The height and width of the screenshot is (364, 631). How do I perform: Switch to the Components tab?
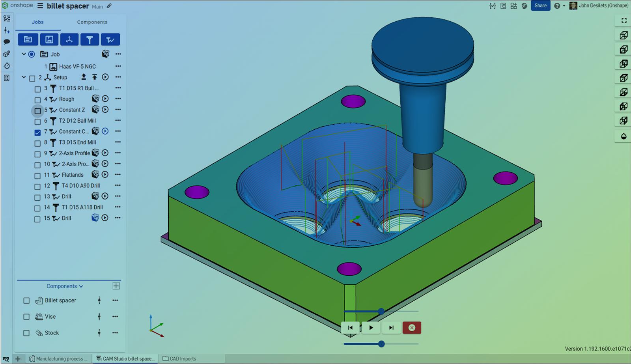(x=92, y=22)
